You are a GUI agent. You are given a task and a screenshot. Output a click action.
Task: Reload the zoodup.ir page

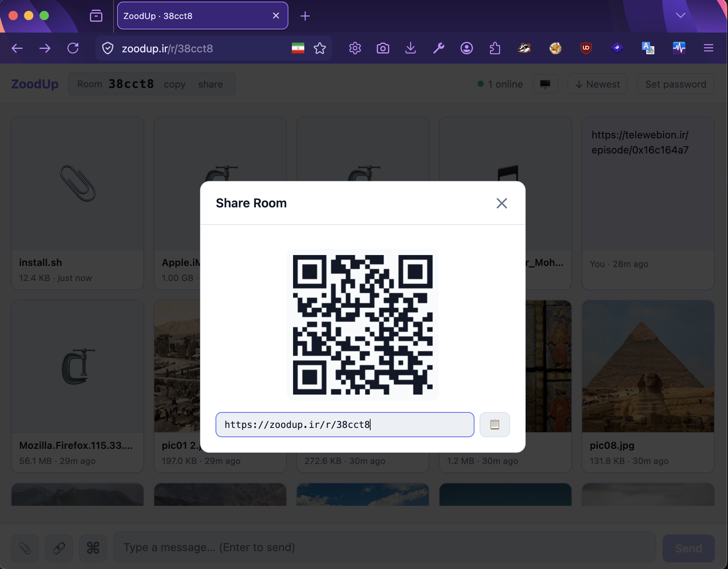pyautogui.click(x=73, y=48)
